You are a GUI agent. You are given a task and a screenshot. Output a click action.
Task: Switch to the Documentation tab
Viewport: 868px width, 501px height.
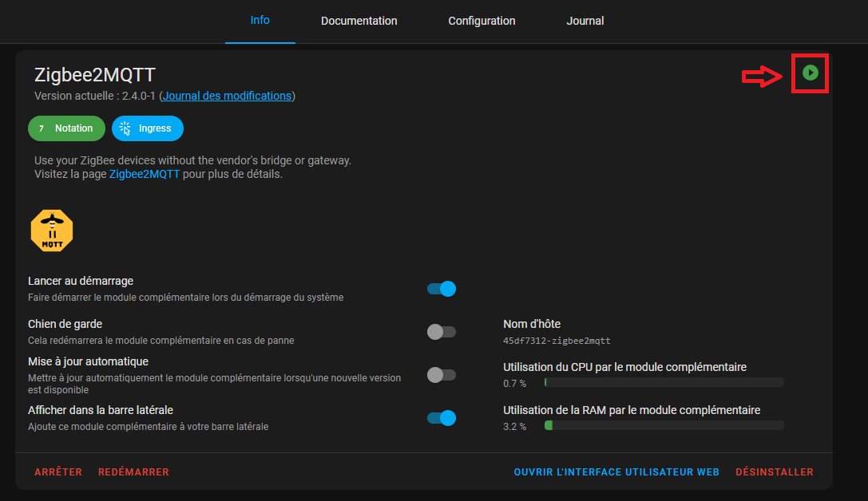359,22
